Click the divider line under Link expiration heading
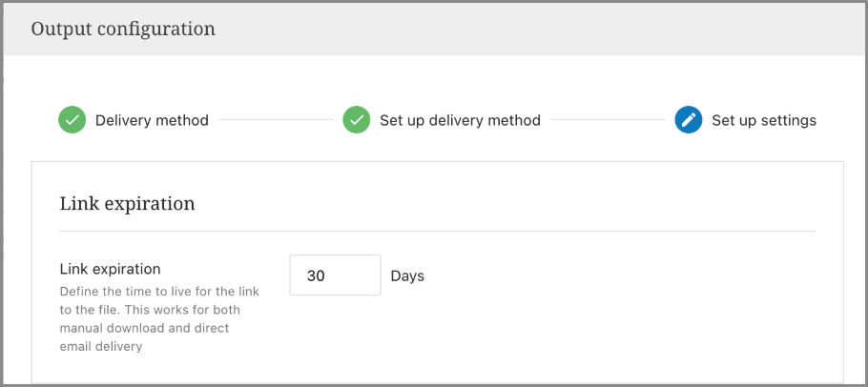 pyautogui.click(x=437, y=231)
